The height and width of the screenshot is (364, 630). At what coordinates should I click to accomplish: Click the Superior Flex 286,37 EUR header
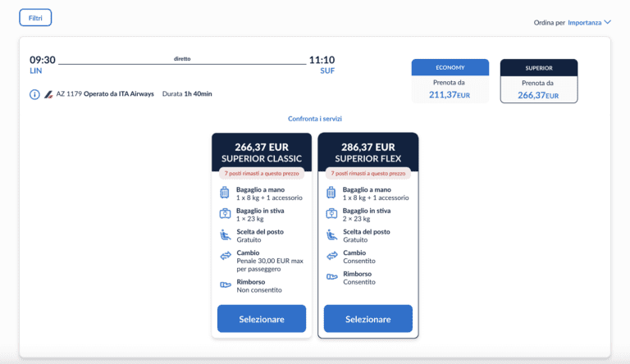(x=368, y=152)
